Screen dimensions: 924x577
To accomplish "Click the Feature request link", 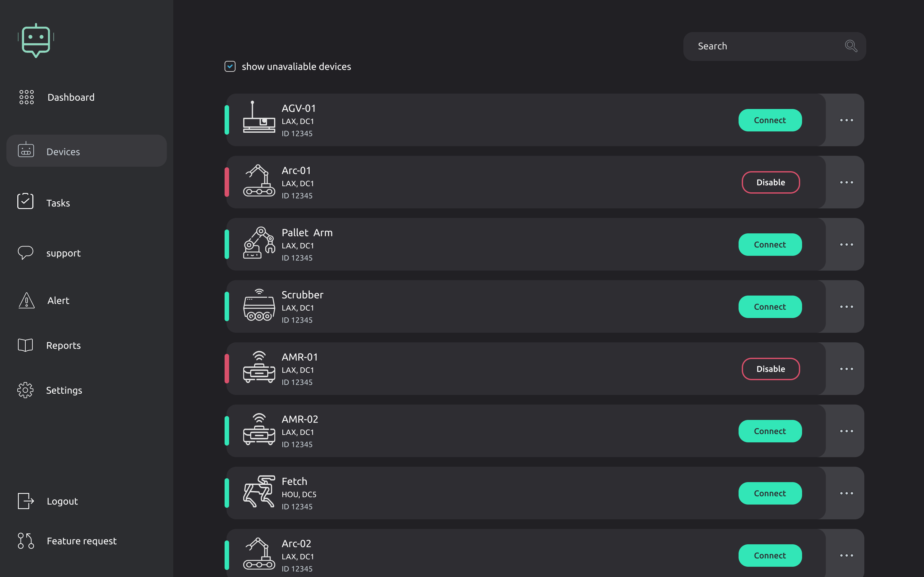I will point(82,541).
